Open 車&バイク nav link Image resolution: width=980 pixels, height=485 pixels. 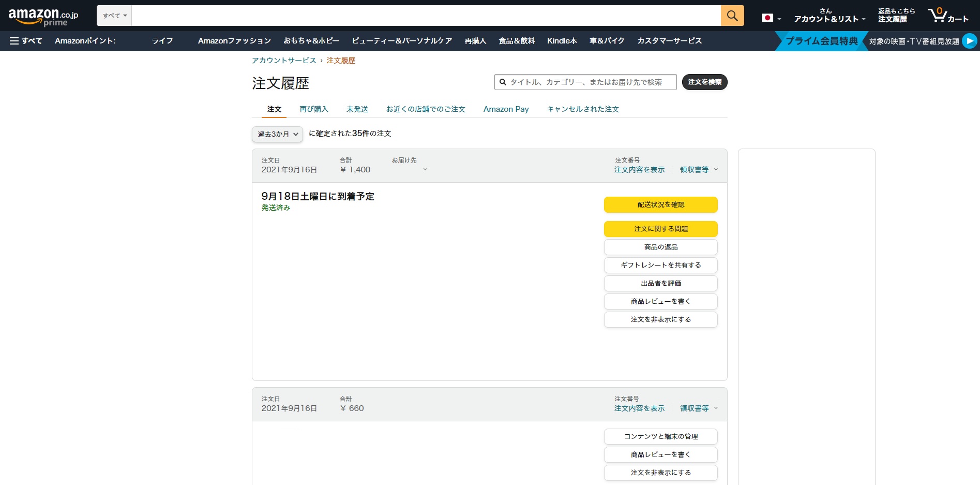[x=607, y=41]
